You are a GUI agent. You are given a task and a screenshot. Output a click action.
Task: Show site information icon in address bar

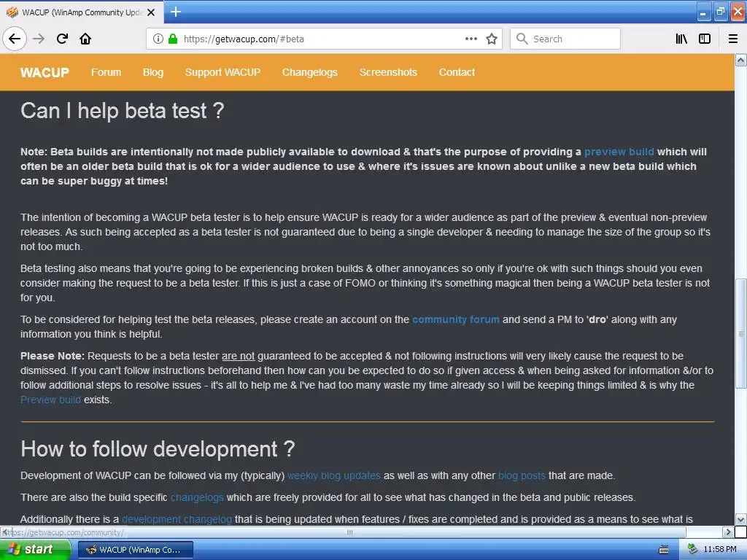pyautogui.click(x=158, y=39)
